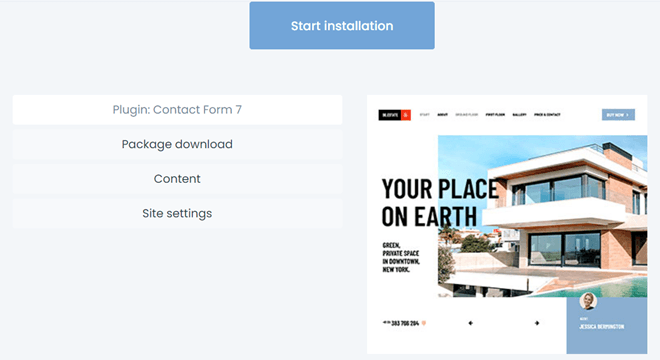Click the right arrow in preview slider

pos(537,323)
